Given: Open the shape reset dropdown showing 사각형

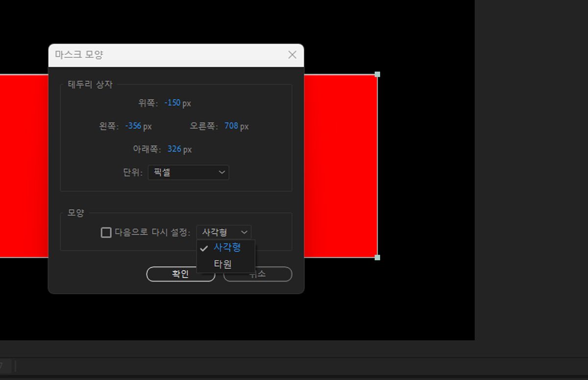Looking at the screenshot, I should (224, 232).
